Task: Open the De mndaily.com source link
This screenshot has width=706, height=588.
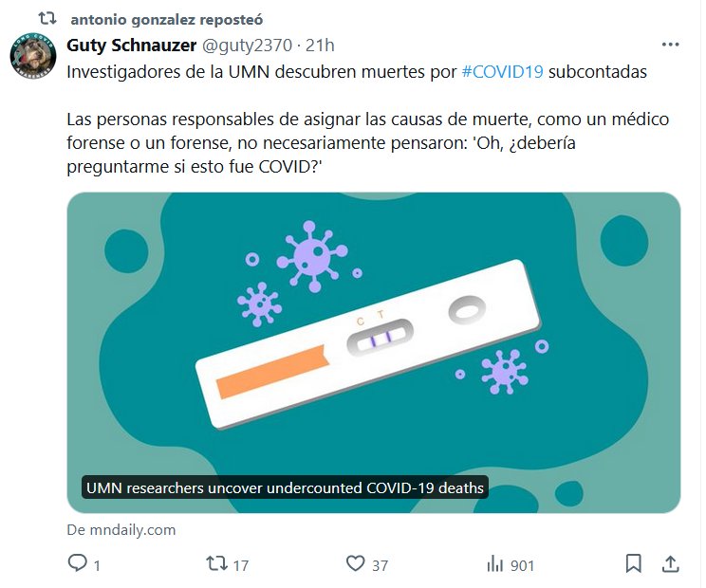Action: (121, 530)
